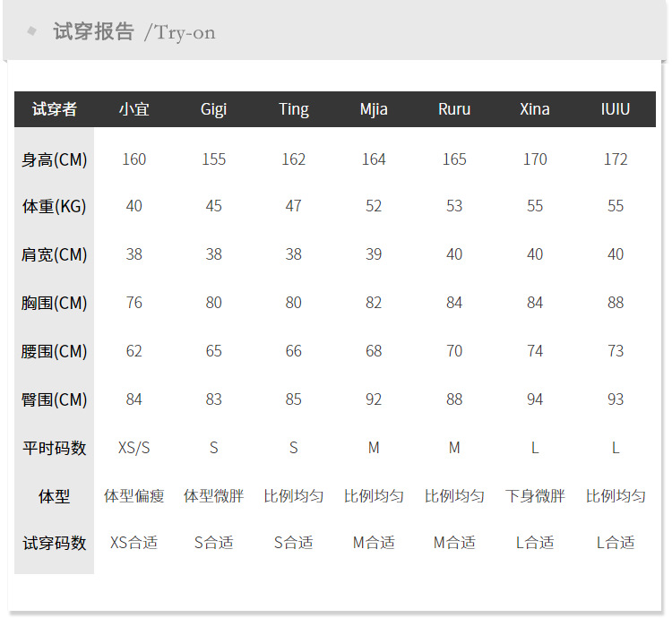The image size is (672, 618).
Task: Click height value 155 for Gigi
Action: 213,159
